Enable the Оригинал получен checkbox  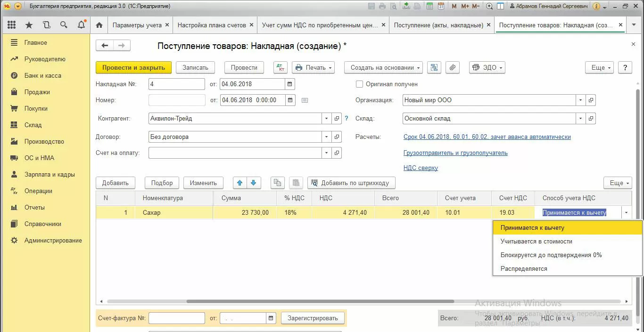point(360,84)
